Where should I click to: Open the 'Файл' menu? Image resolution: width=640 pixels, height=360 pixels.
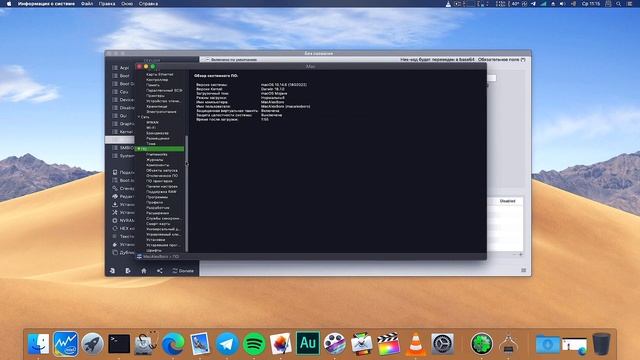87,4
